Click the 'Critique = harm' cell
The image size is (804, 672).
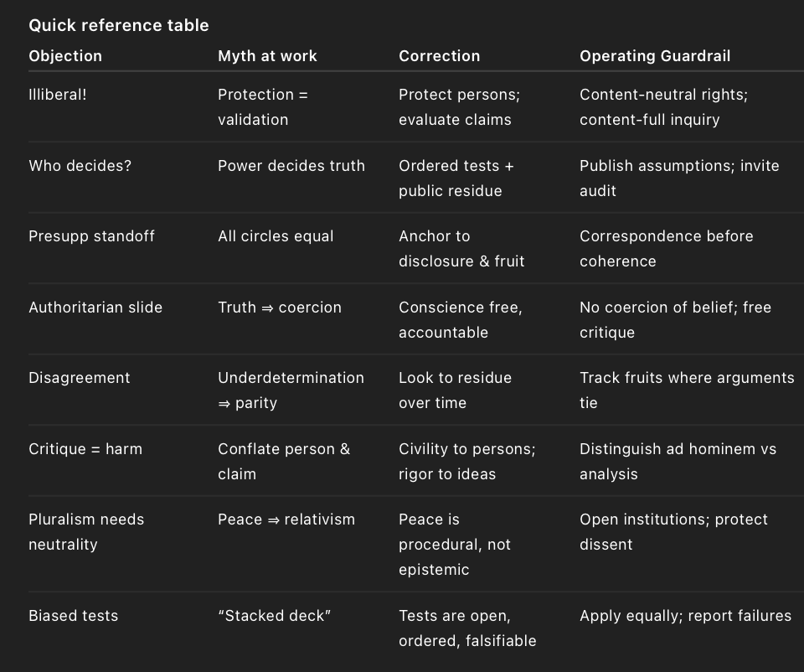pos(85,449)
